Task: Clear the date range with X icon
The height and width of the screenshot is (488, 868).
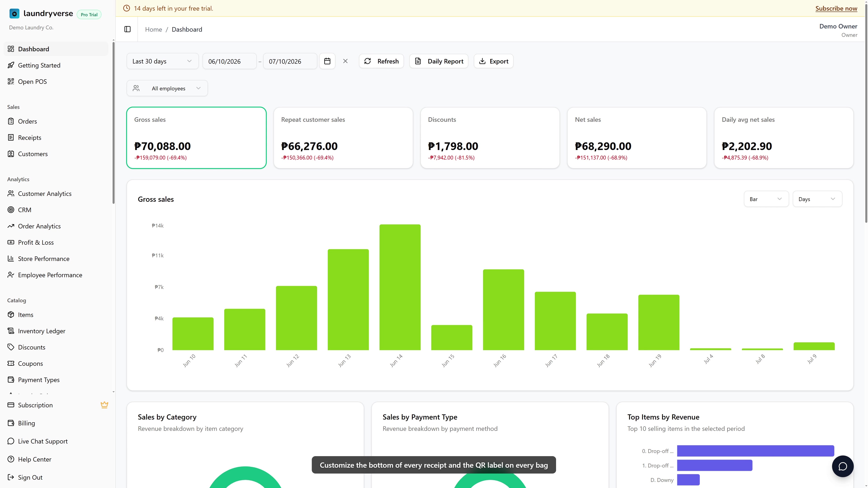Action: tap(345, 61)
